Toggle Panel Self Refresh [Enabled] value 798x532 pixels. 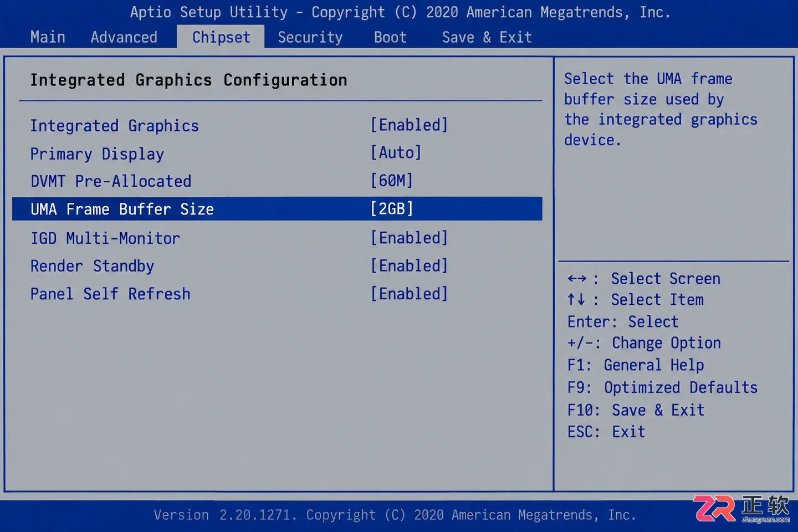click(x=409, y=294)
